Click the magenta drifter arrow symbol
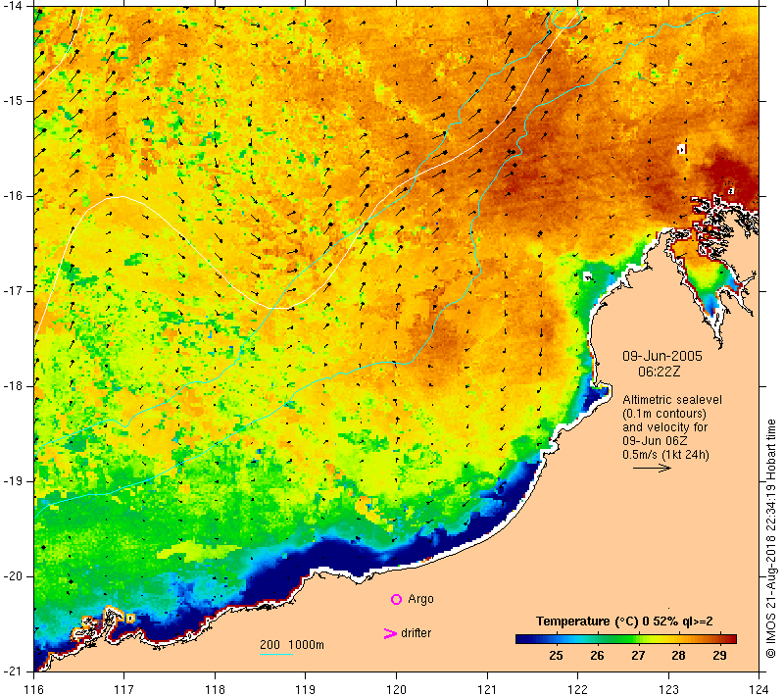This screenshot has height=696, width=784. point(389,633)
